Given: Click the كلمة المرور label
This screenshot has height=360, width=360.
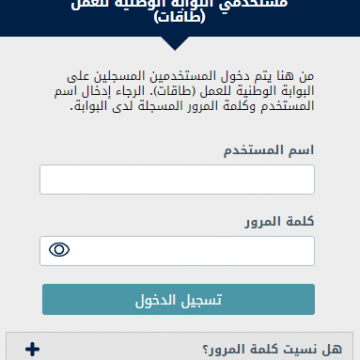Looking at the screenshot, I should tap(280, 222).
